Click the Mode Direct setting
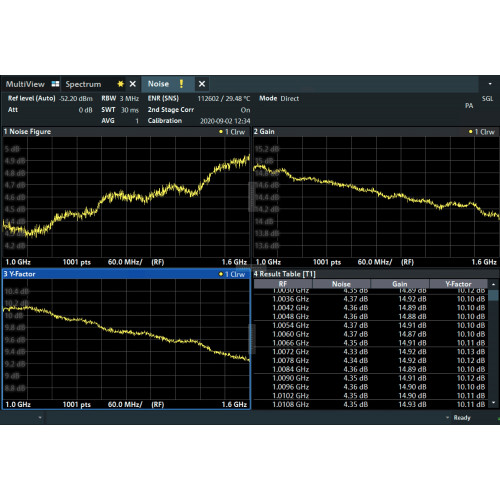The width and height of the screenshot is (500, 500). 279,99
